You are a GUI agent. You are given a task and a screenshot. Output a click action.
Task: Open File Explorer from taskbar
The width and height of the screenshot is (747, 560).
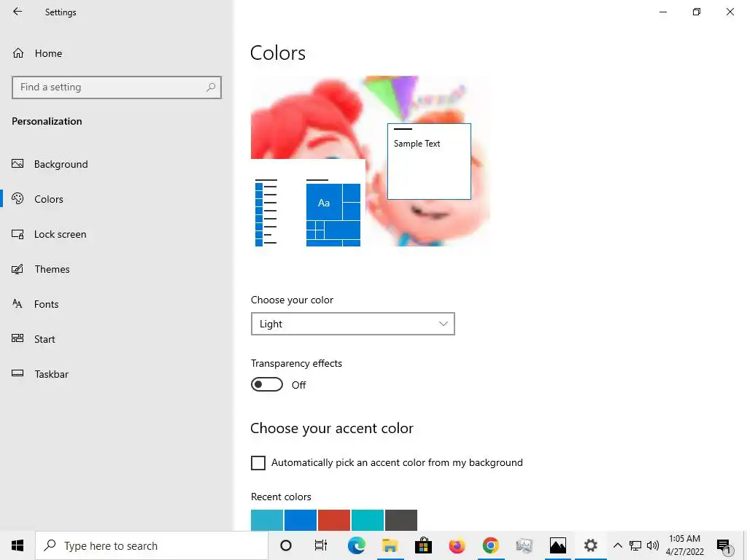(x=390, y=545)
